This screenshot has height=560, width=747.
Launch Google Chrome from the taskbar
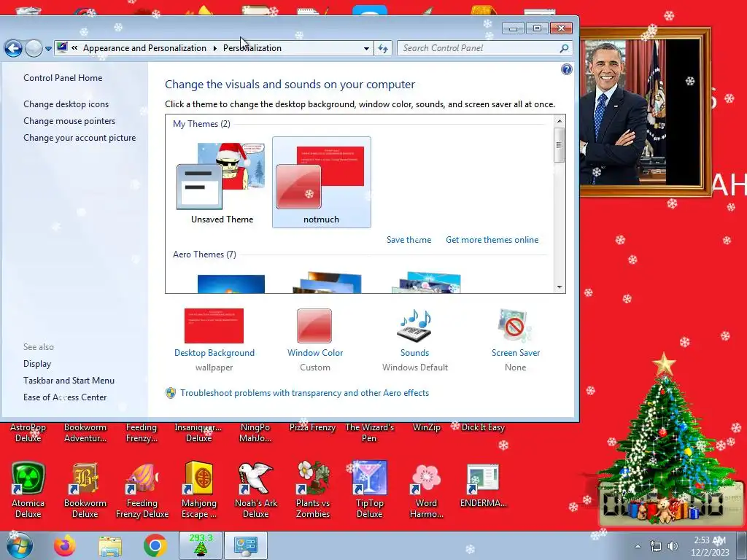pyautogui.click(x=155, y=545)
